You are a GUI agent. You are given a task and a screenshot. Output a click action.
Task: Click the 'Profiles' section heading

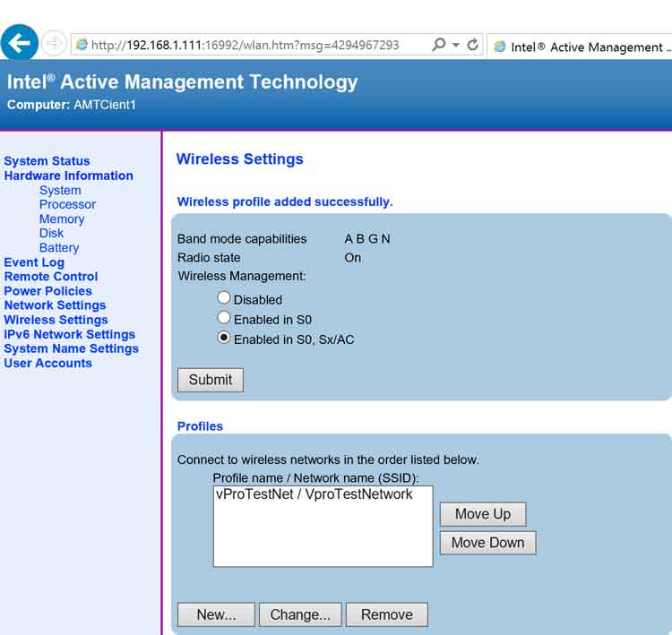(200, 426)
